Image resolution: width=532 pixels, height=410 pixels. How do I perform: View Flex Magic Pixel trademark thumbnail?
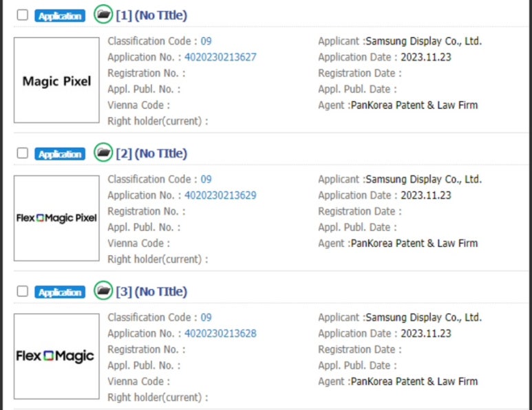pos(56,218)
